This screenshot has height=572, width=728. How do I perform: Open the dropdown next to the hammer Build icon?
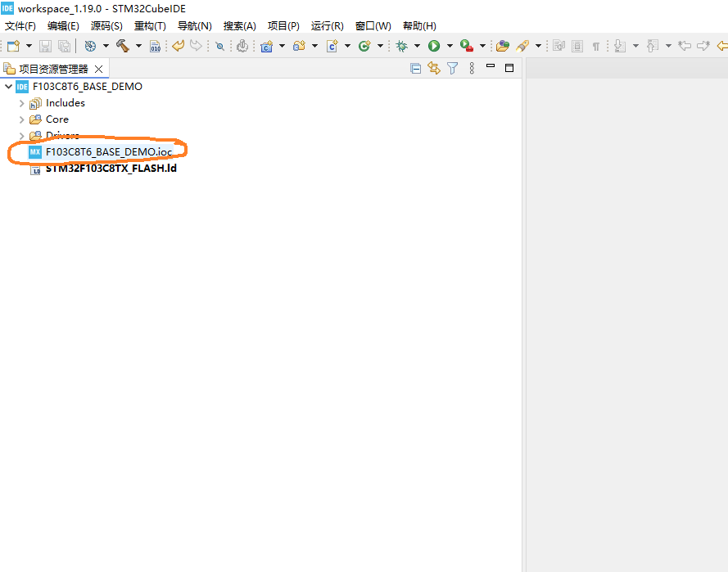[138, 46]
